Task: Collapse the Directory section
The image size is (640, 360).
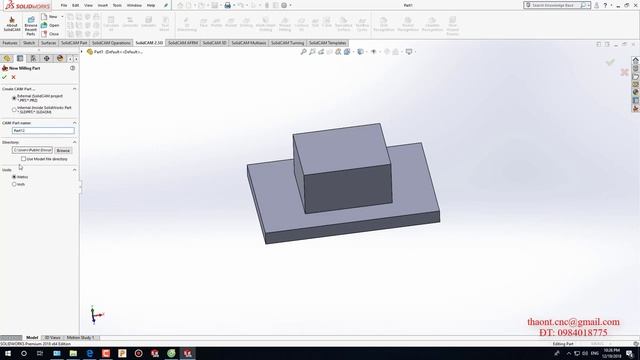Action: (75, 142)
